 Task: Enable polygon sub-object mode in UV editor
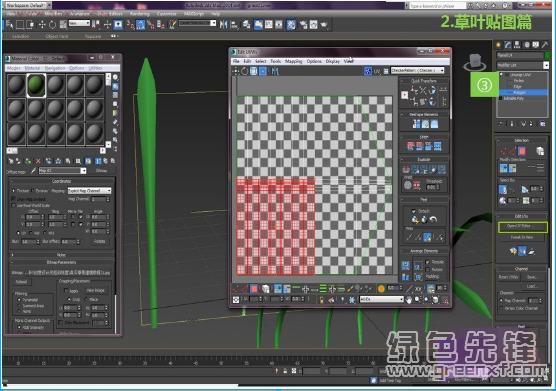(x=254, y=289)
